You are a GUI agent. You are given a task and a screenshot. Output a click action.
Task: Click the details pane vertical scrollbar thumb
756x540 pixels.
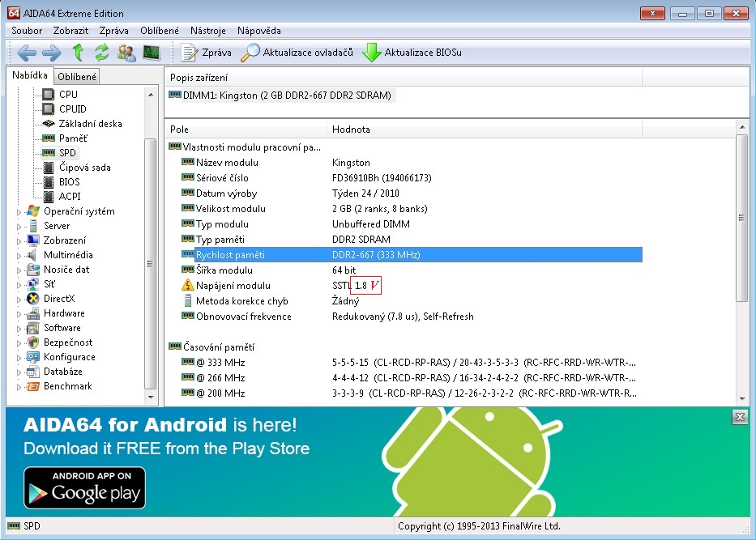point(742,218)
